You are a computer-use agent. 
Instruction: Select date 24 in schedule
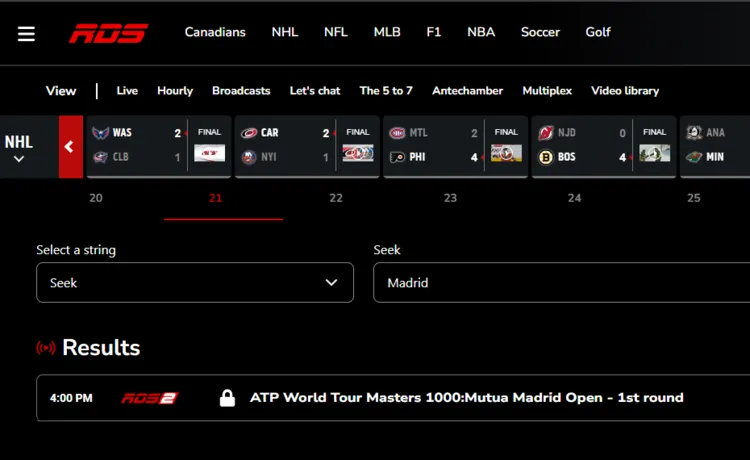pos(574,198)
